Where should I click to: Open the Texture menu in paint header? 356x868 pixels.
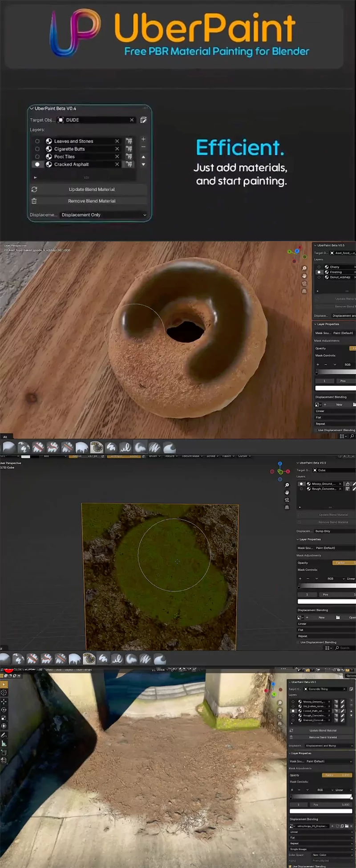[x=171, y=456]
